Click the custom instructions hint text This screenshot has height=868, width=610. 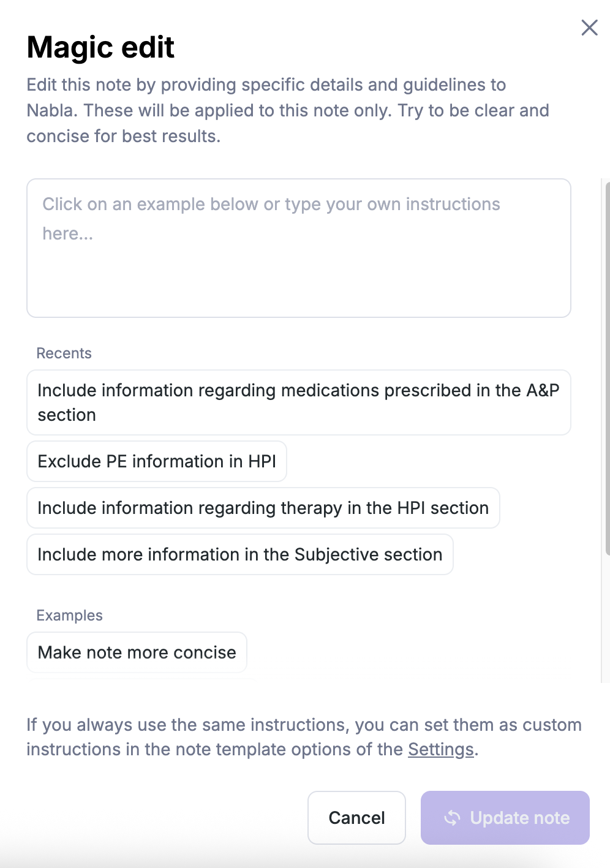click(x=304, y=737)
